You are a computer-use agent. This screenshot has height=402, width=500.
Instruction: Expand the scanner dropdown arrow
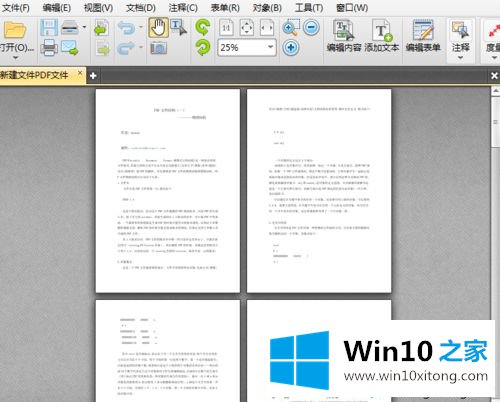tap(84, 27)
